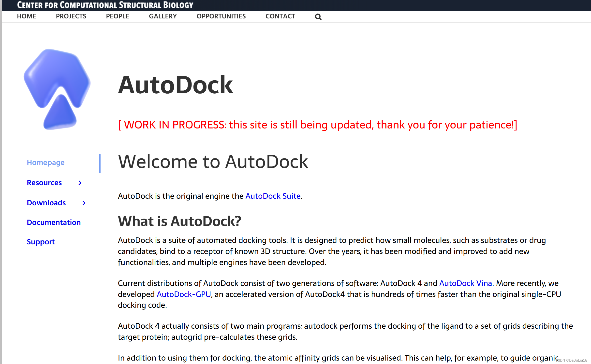The height and width of the screenshot is (364, 591).
Task: Expand the Downloads submenu chevron
Action: pyautogui.click(x=84, y=203)
